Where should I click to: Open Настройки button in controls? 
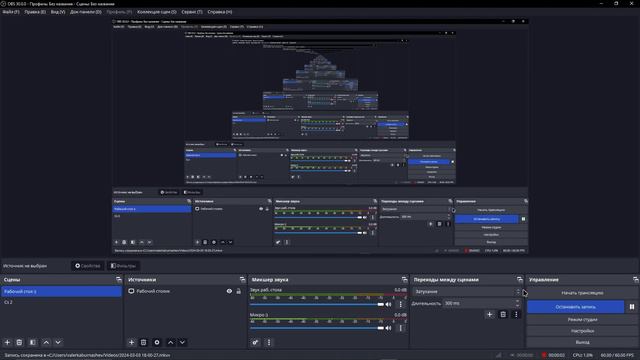click(x=582, y=331)
